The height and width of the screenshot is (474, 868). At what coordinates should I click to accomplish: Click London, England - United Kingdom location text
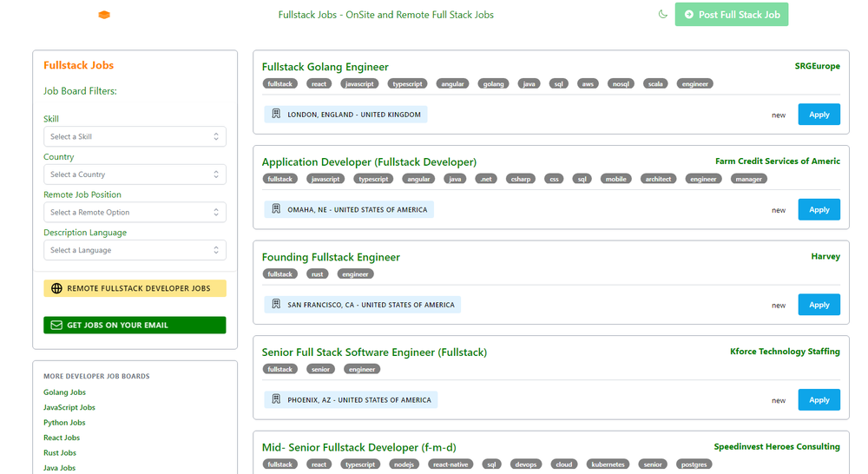click(354, 115)
